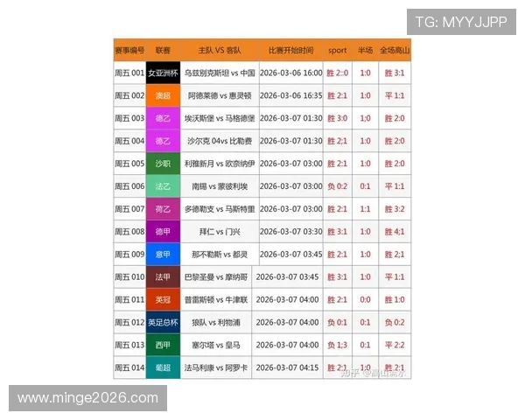Click the purple 德甲 league cell
This screenshot has height=420, width=525.
pyautogui.click(x=163, y=231)
